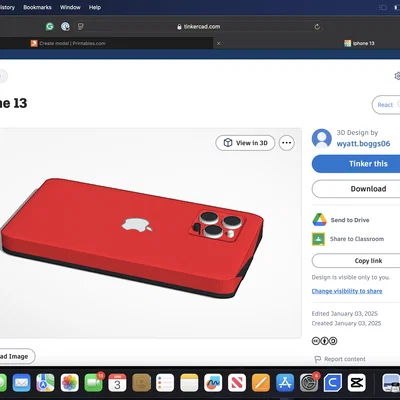Open the Help menu

[95, 7]
